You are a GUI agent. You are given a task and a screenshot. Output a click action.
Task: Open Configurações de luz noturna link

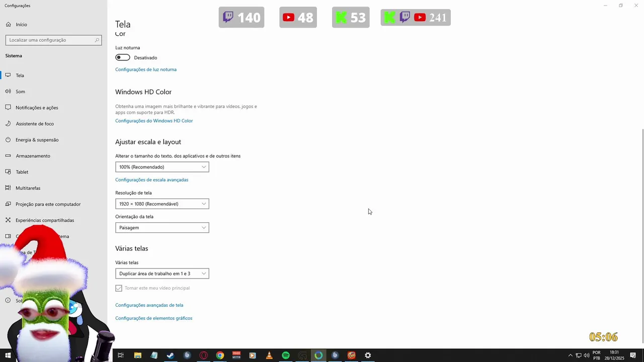coord(146,69)
